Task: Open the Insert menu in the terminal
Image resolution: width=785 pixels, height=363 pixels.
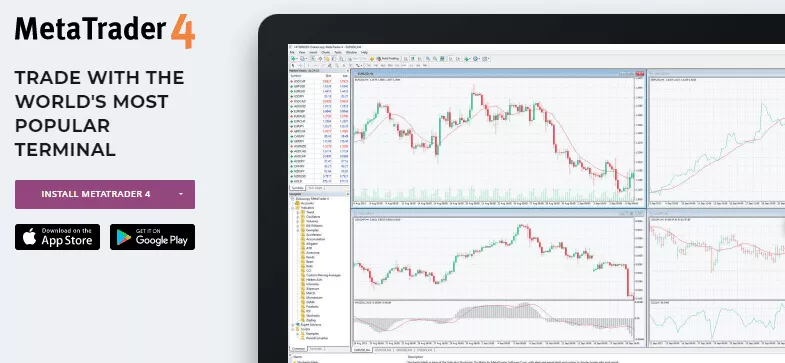Action: [x=313, y=52]
